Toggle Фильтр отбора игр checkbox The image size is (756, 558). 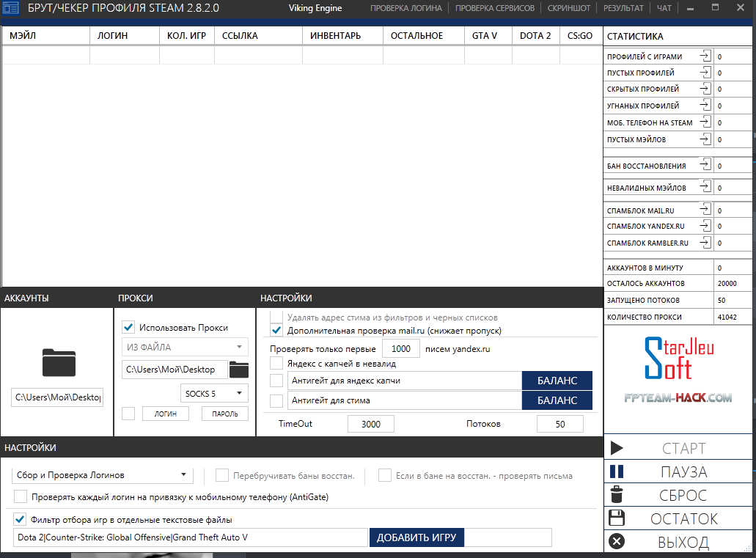[20, 519]
